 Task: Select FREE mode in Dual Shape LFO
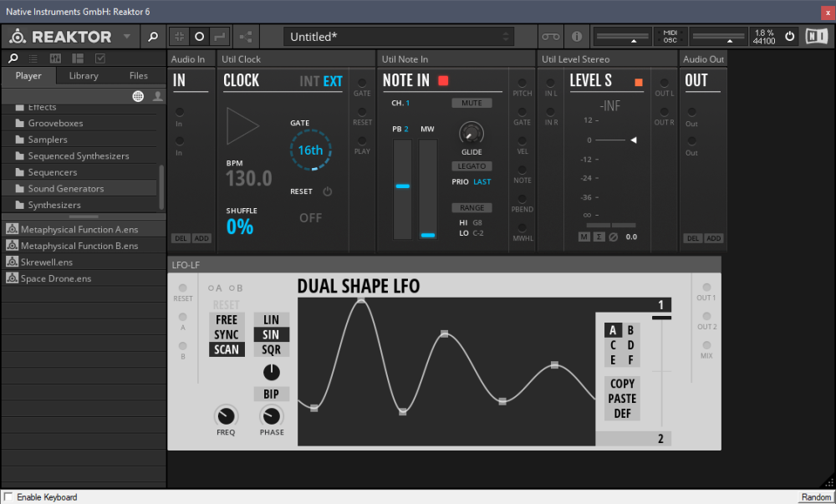point(227,319)
